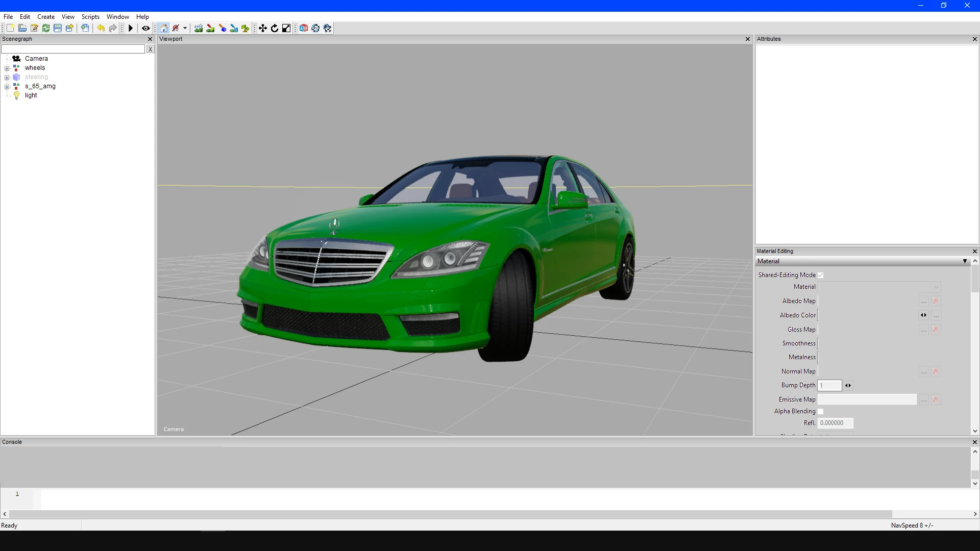The width and height of the screenshot is (980, 551).
Task: Click the house home-view icon
Action: 164,29
